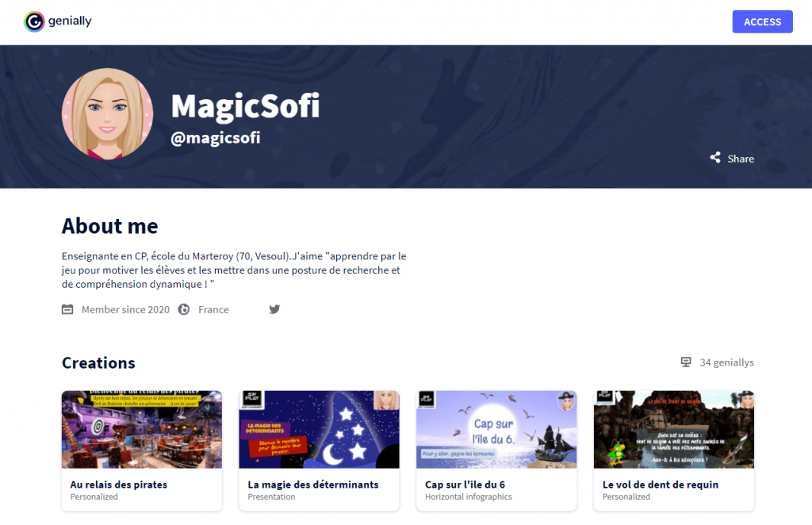This screenshot has width=812, height=525.
Task: Click the @magicsofi handle
Action: point(216,138)
